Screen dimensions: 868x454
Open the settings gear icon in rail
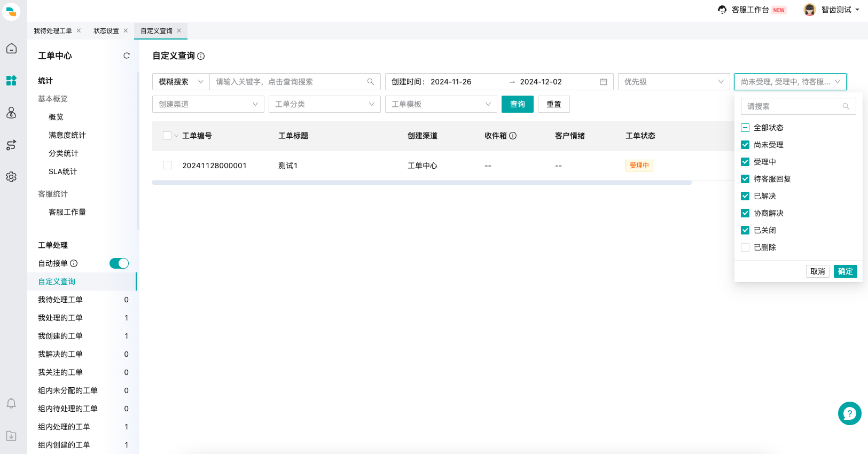(x=11, y=177)
